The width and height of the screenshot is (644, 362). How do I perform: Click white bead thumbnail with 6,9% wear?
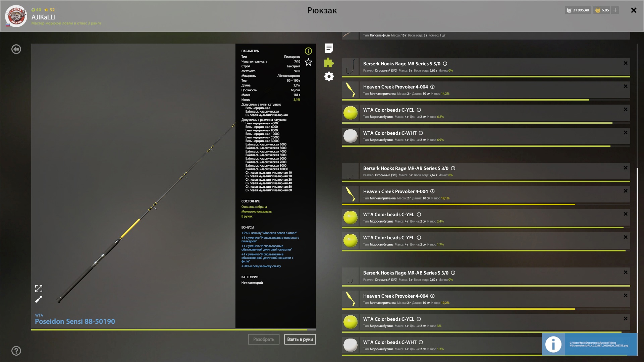coord(350,136)
